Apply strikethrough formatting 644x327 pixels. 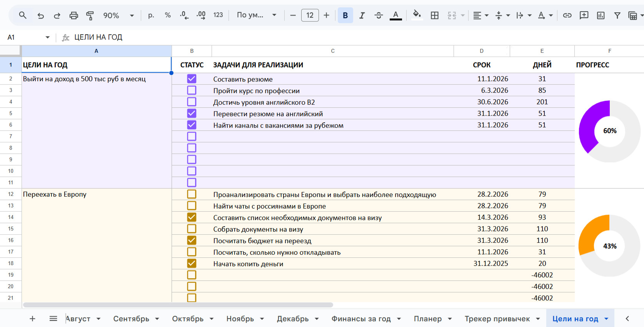click(x=379, y=15)
